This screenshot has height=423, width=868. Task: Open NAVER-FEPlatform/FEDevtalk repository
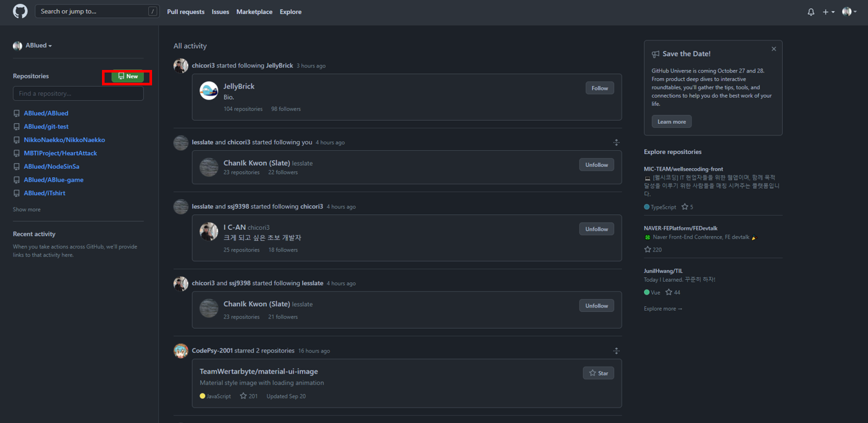[x=681, y=228]
